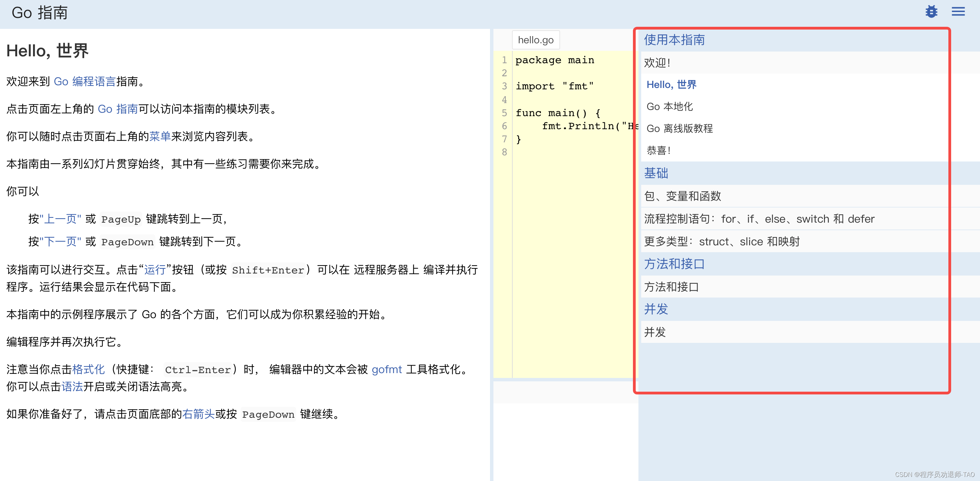The height and width of the screenshot is (481, 980).
Task: Open the Go 离线版教程 page
Action: (680, 128)
